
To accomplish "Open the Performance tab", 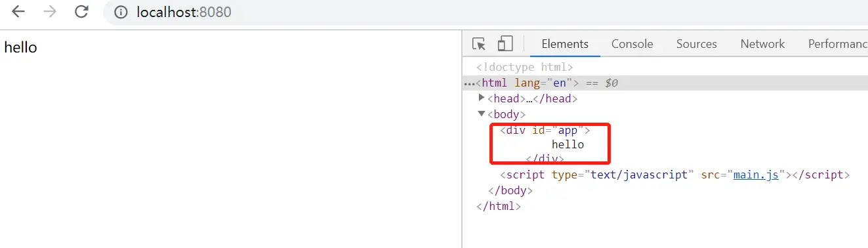I will click(838, 44).
